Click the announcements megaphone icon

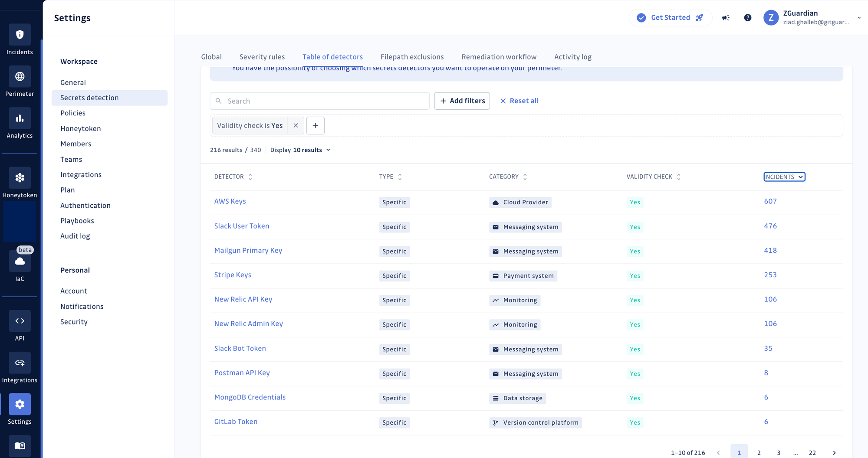point(726,17)
